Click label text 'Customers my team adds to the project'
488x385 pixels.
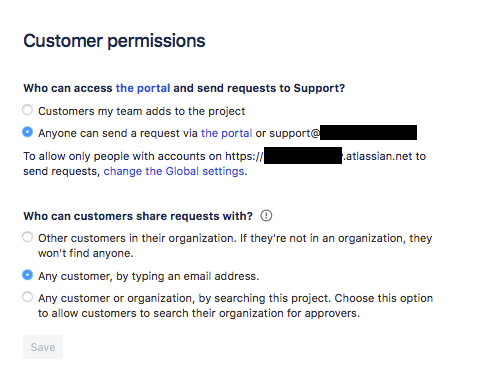(142, 111)
